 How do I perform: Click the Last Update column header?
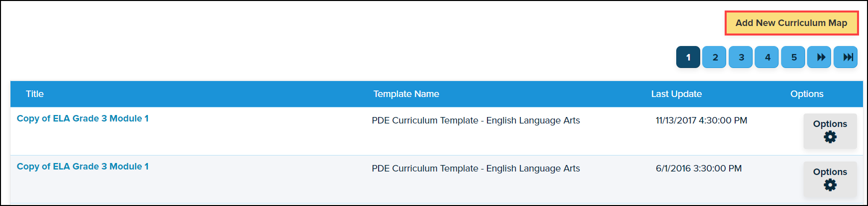pos(676,94)
